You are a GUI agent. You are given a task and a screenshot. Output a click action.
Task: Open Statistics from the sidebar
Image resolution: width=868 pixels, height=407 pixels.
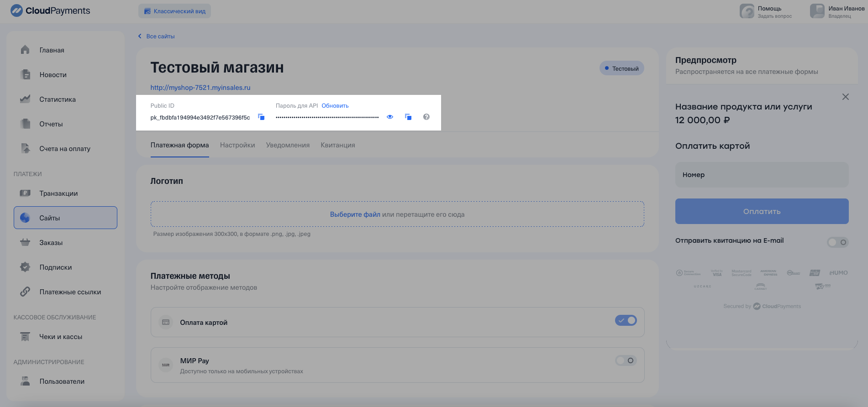(57, 99)
